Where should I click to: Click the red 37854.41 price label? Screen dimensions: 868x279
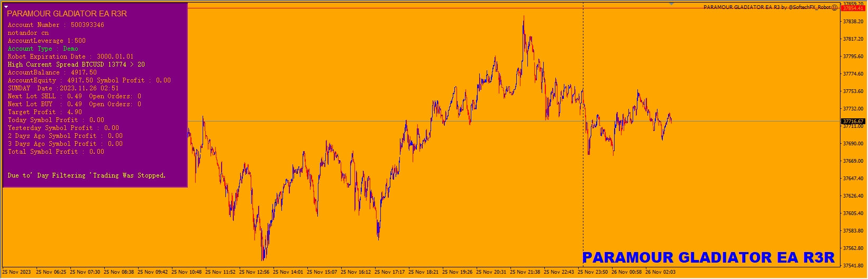tap(853, 8)
